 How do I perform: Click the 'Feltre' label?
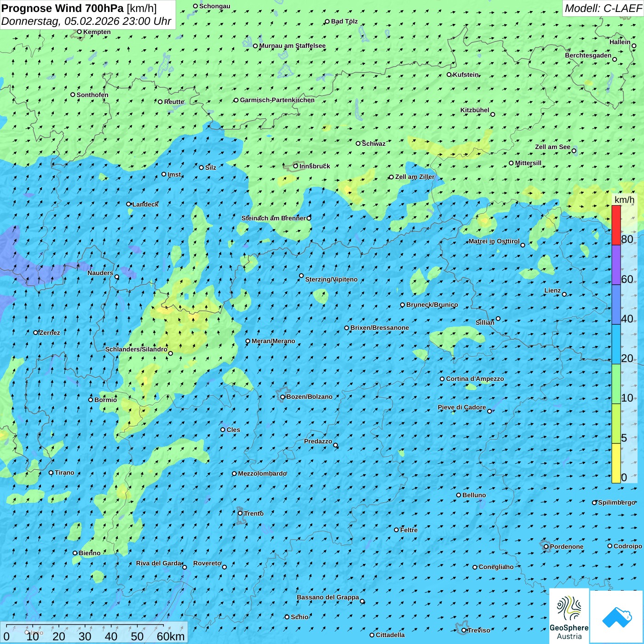pos(409,530)
